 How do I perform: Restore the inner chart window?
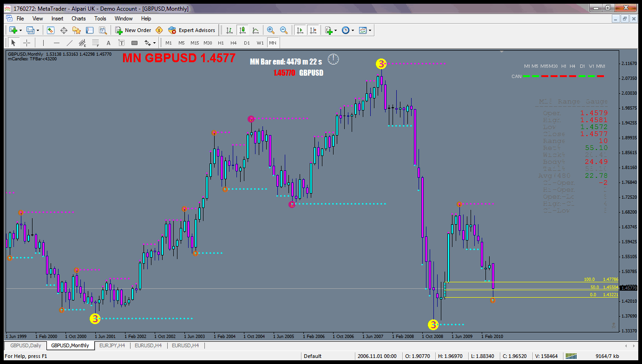point(625,19)
